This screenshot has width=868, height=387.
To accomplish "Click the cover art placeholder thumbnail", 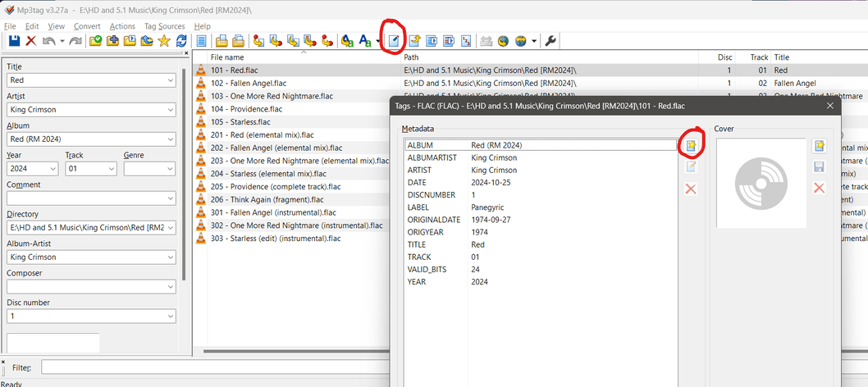I will (761, 183).
